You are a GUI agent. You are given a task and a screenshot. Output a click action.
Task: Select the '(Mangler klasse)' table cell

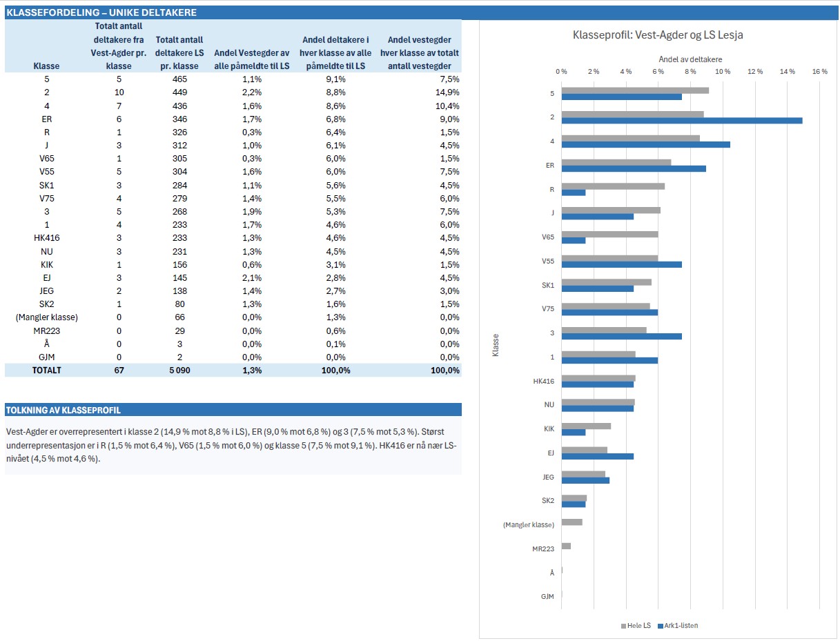[46, 317]
